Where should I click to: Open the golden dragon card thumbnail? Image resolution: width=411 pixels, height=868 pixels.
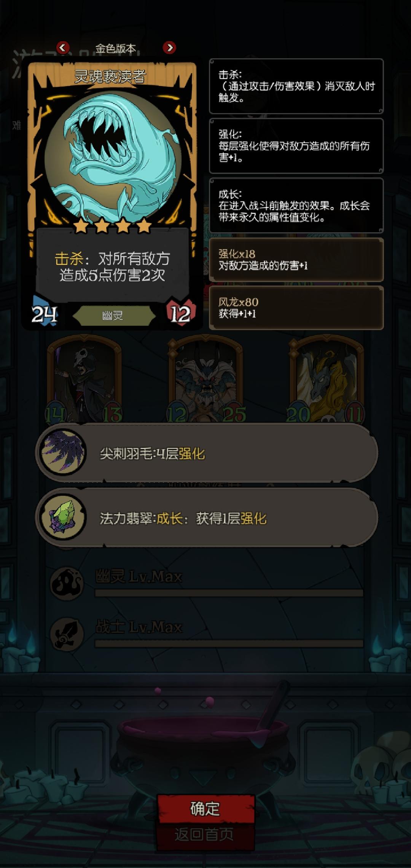(327, 380)
